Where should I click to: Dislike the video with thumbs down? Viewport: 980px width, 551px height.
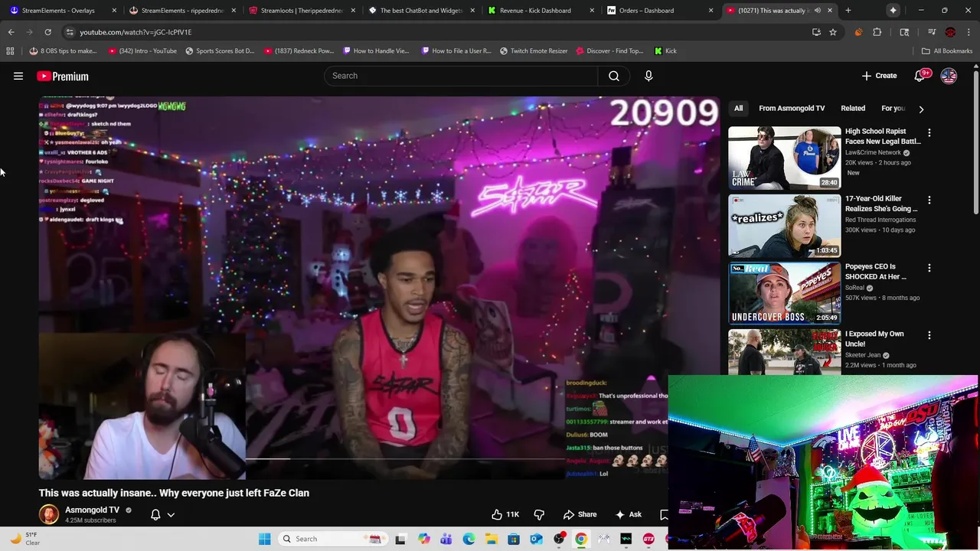tap(539, 514)
